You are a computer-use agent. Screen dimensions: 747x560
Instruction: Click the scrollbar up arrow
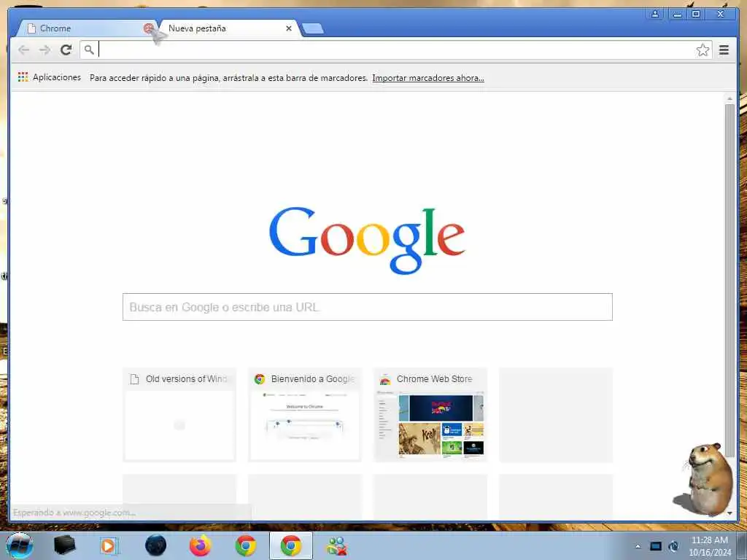tap(729, 98)
